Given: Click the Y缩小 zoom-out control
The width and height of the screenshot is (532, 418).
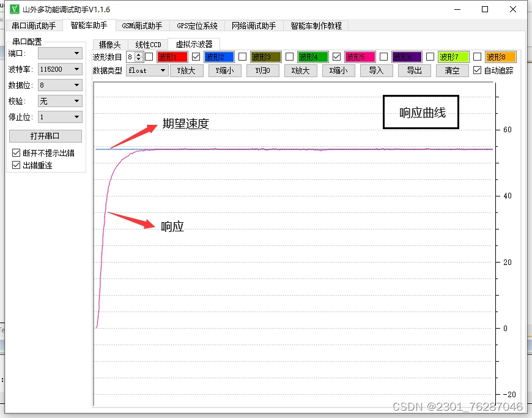Looking at the screenshot, I should point(224,70).
